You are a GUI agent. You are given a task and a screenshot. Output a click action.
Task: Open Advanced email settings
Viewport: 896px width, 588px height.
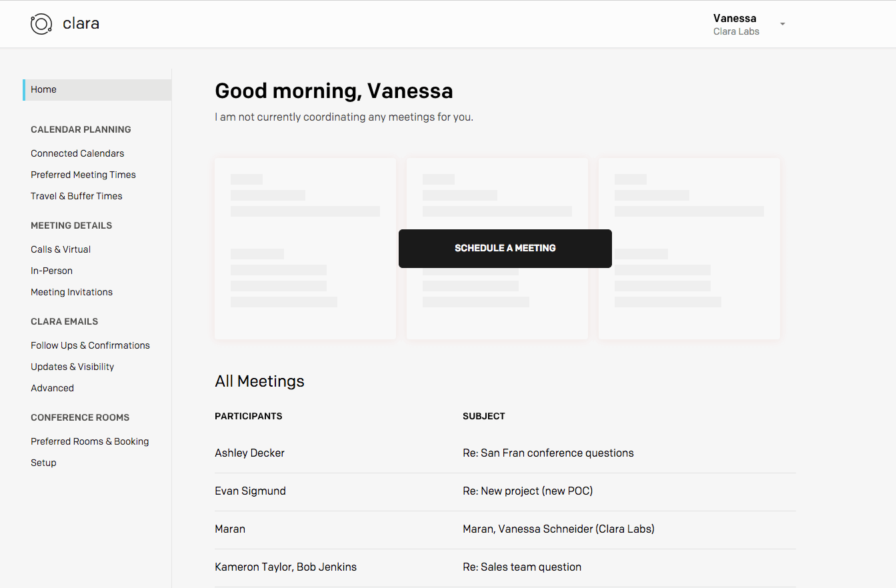(x=52, y=388)
